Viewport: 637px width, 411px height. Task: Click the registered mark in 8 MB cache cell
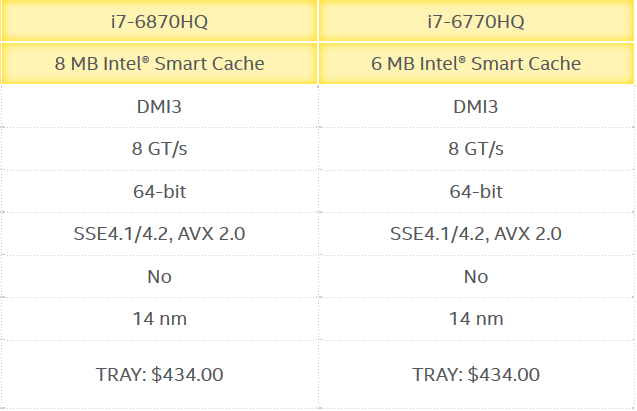[146, 59]
